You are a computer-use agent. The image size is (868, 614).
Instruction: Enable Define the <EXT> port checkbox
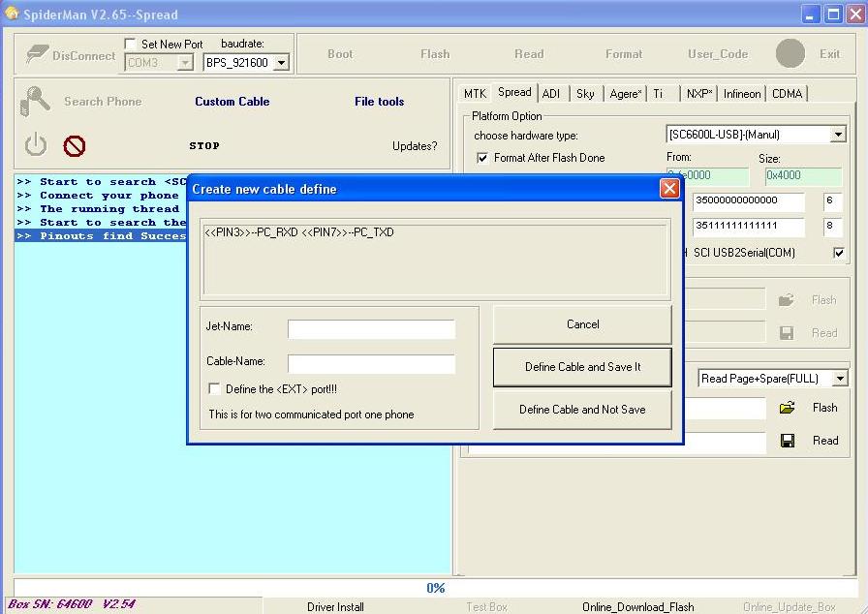pos(214,389)
